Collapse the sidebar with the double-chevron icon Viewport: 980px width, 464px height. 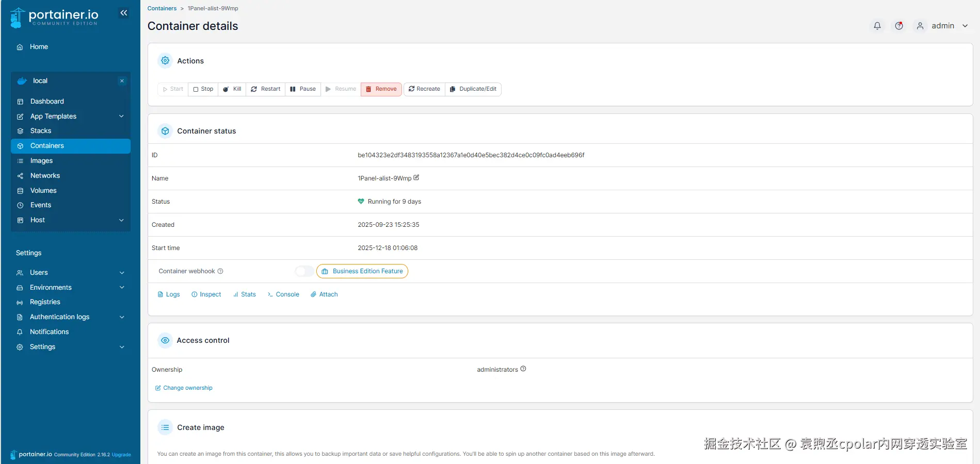(124, 13)
